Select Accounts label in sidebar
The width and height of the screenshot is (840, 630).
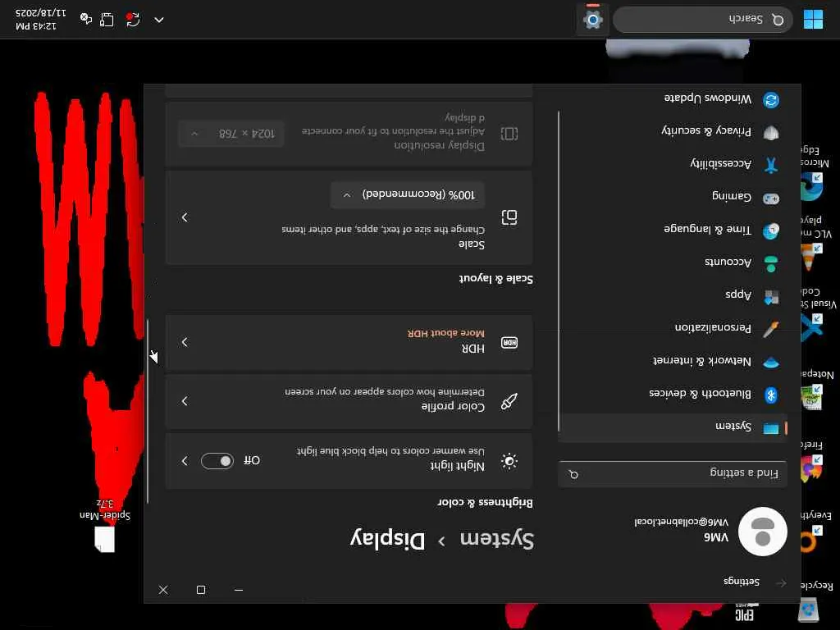[728, 262]
